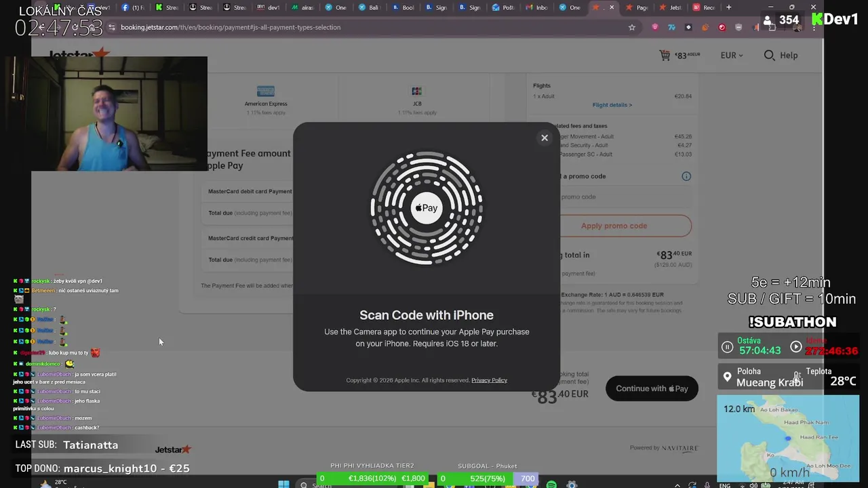
Task: Switch to the Jetstar 'Pag' tab
Action: pyautogui.click(x=637, y=7)
